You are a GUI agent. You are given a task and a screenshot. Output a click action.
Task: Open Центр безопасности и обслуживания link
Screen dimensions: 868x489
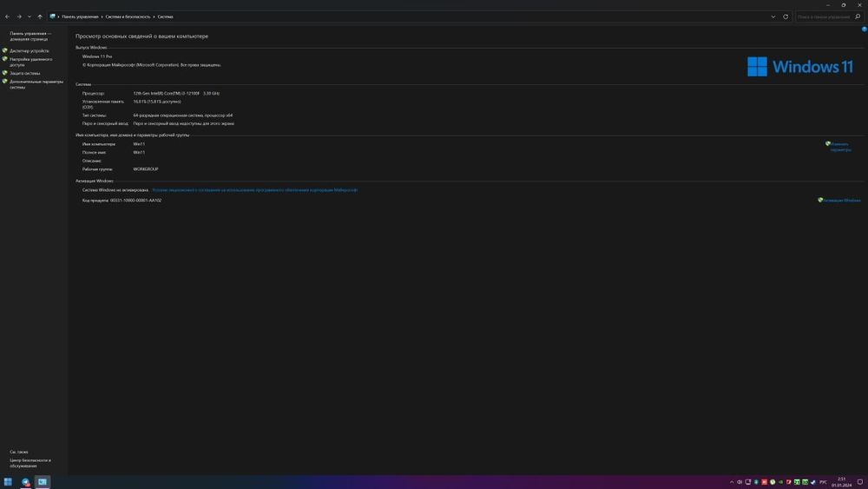point(30,463)
